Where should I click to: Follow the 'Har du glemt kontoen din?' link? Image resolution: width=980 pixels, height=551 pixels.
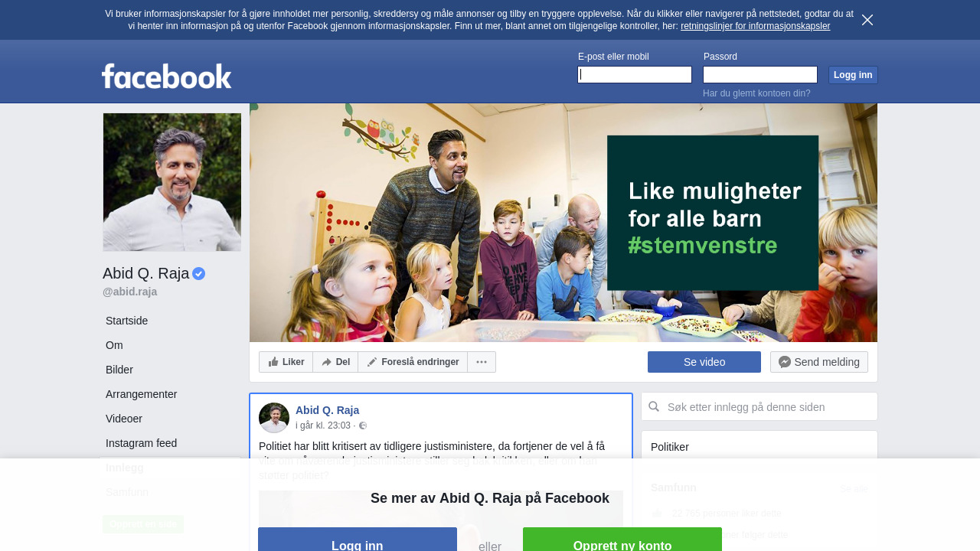pyautogui.click(x=756, y=93)
